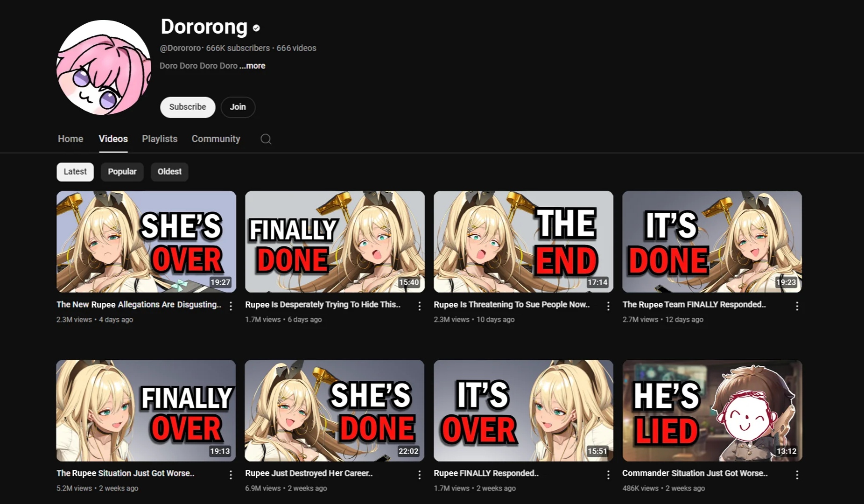Click '1.7M views • 6 days ago' metadata
The height and width of the screenshot is (504, 864).
click(x=283, y=320)
